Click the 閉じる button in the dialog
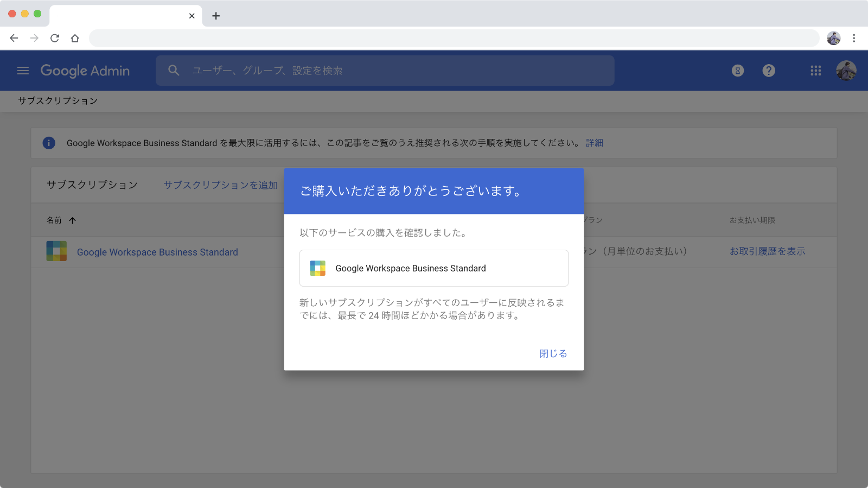 click(553, 353)
